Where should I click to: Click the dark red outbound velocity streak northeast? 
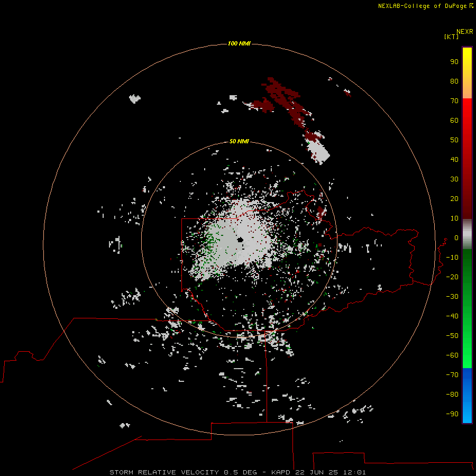[x=284, y=100]
